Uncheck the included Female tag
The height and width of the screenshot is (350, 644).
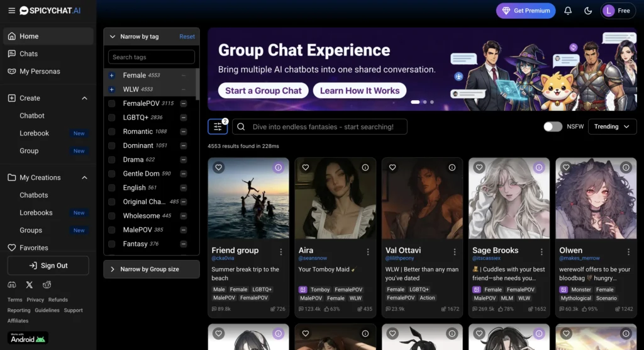112,76
